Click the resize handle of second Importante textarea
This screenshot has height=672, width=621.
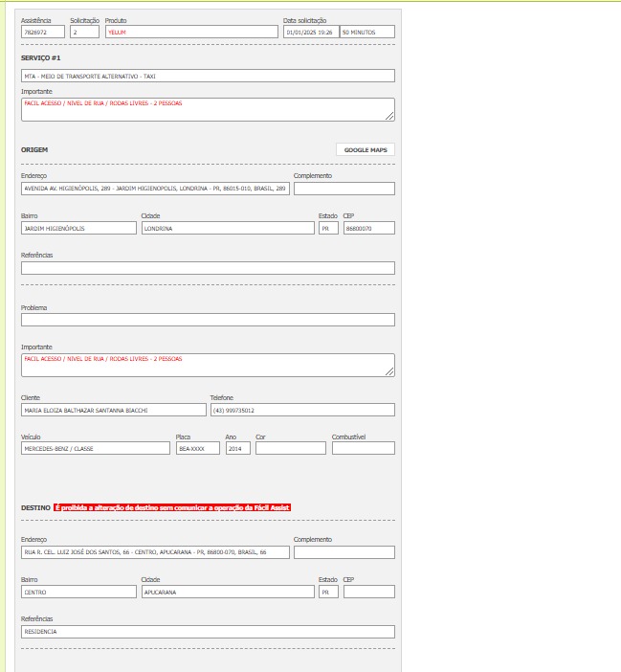pyautogui.click(x=389, y=371)
